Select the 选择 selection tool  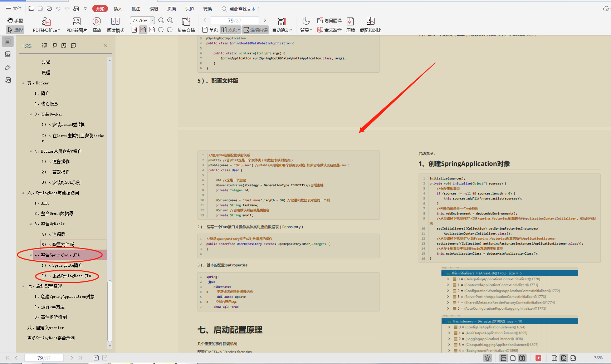coord(15,30)
